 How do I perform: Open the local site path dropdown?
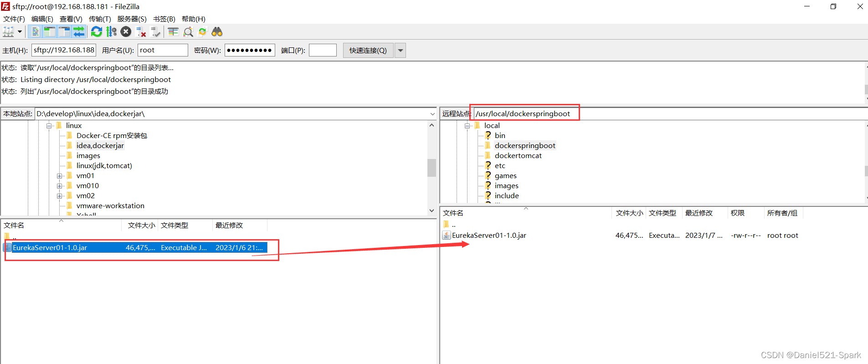point(432,114)
